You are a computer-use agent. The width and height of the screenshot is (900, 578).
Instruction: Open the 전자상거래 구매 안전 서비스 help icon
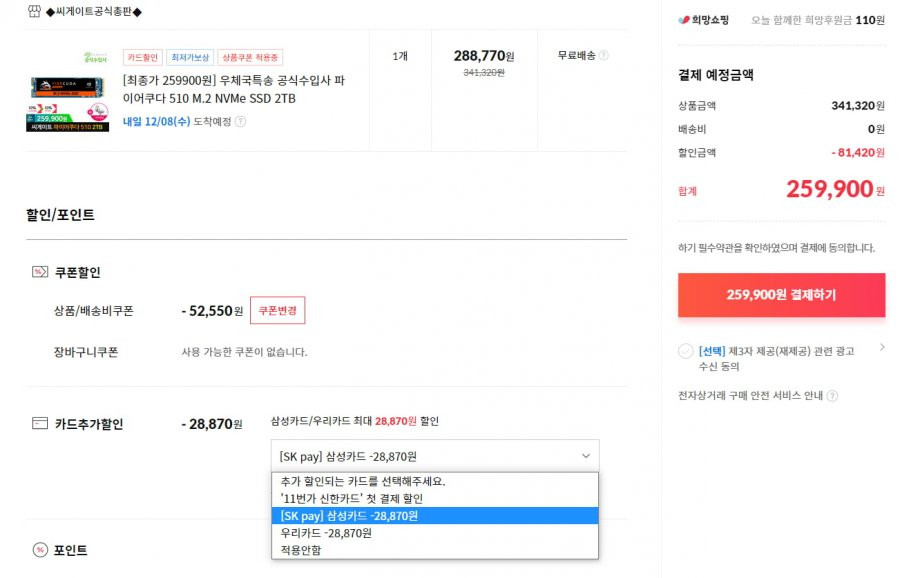832,396
